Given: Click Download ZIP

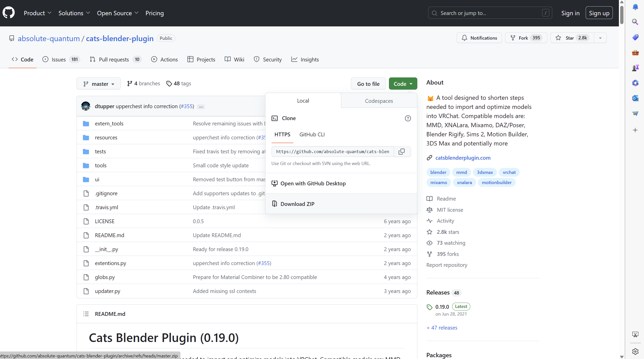Looking at the screenshot, I should click(297, 204).
